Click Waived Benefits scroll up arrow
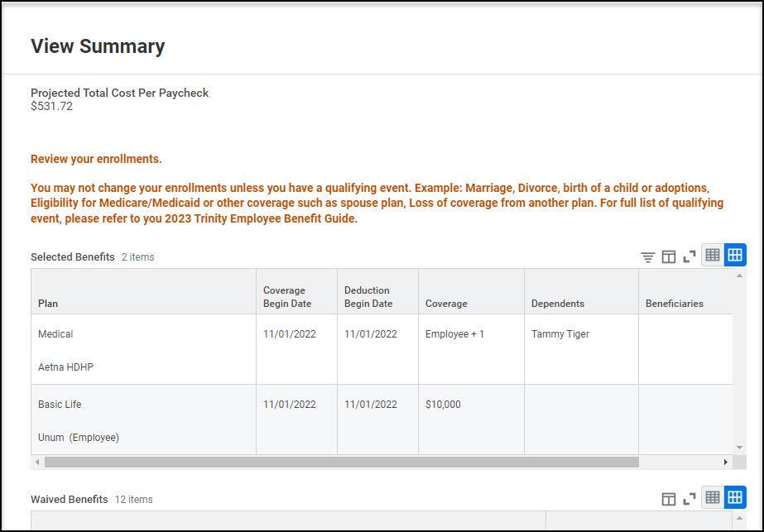This screenshot has height=532, width=764. pos(740,519)
